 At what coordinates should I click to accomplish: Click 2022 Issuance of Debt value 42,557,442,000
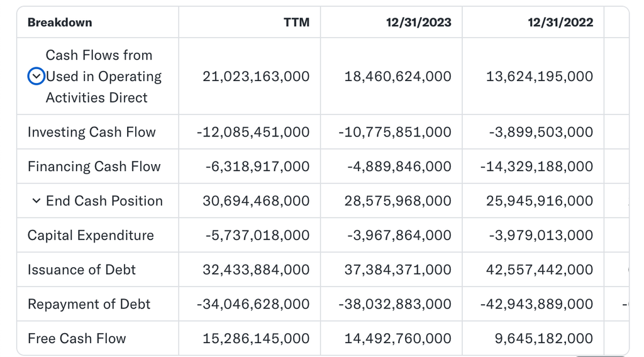coord(540,270)
